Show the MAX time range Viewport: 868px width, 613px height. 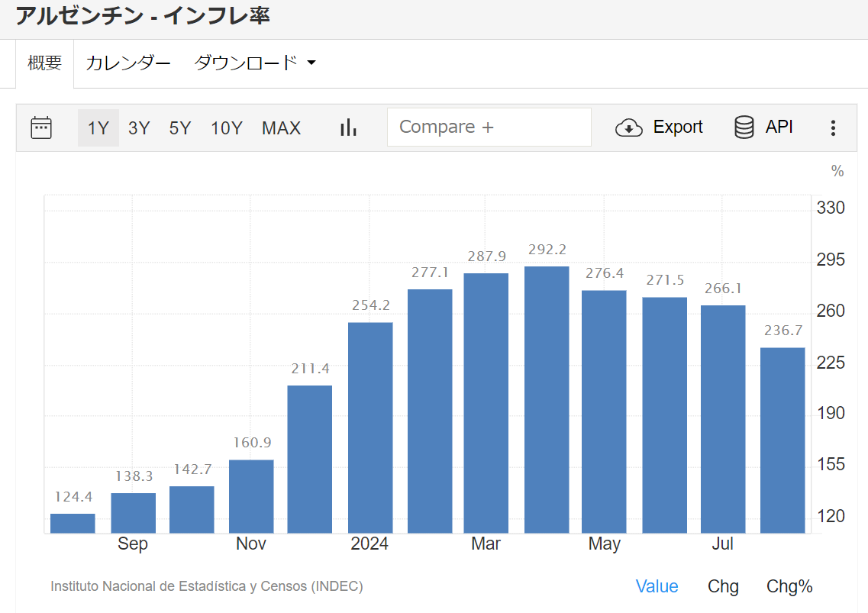click(x=281, y=127)
